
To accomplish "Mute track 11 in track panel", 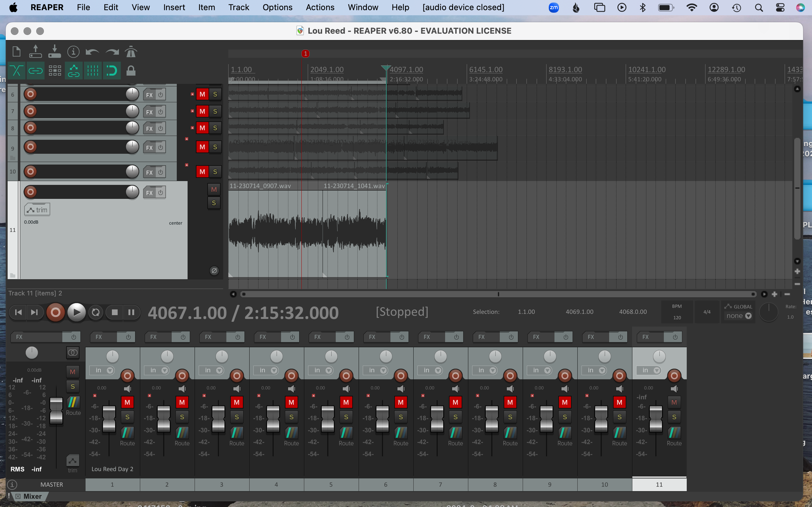I will 214,190.
